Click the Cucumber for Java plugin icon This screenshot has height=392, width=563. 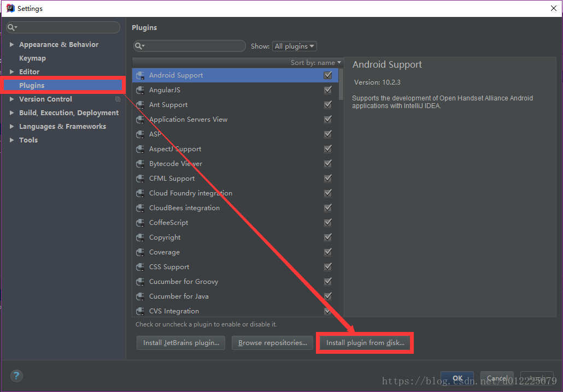click(140, 296)
